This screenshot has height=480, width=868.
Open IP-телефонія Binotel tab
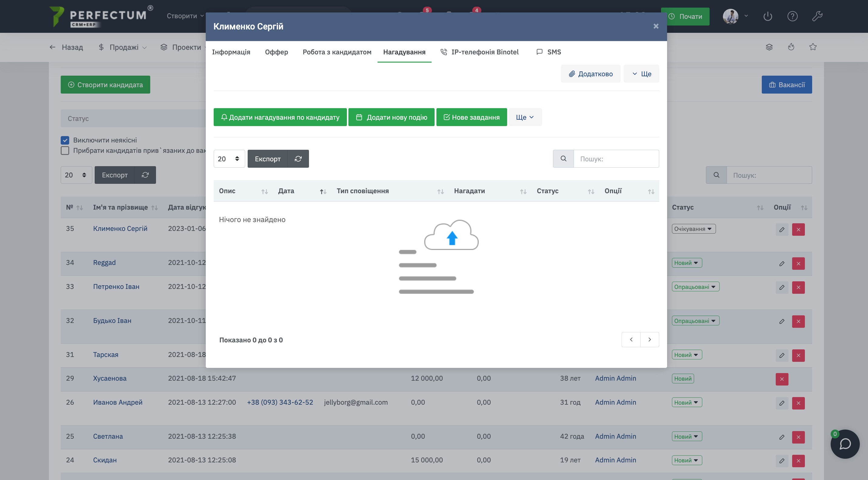(480, 52)
